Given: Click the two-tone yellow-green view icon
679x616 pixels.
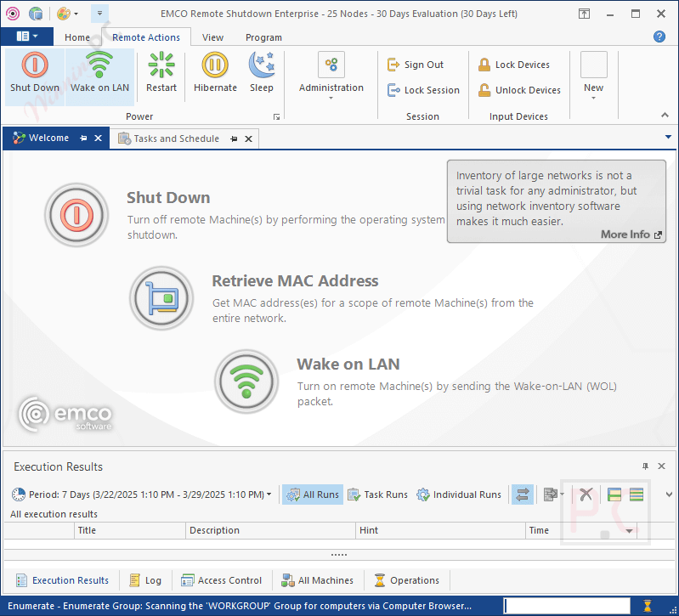Looking at the screenshot, I should (x=614, y=494).
